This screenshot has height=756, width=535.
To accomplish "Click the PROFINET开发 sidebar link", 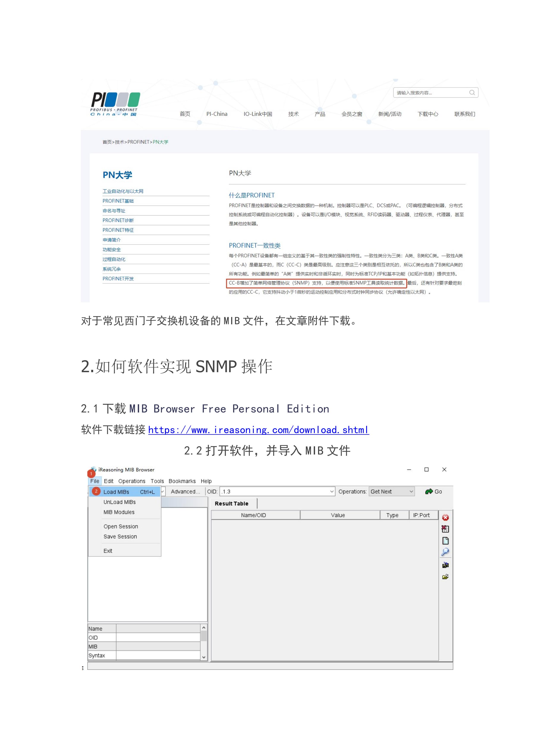I will pyautogui.click(x=118, y=279).
